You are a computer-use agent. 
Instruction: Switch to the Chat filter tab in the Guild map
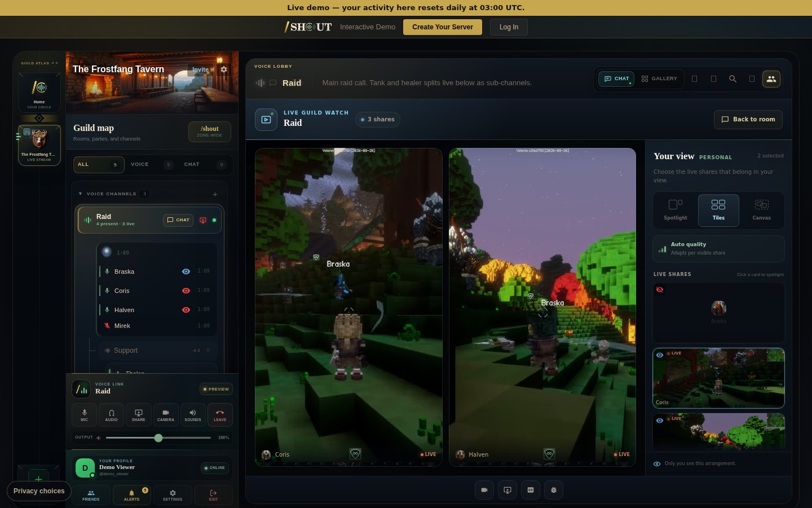tap(205, 165)
